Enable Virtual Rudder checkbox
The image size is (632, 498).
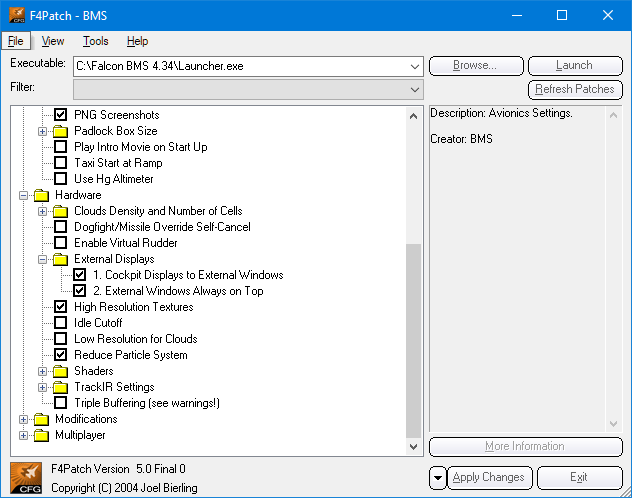pyautogui.click(x=60, y=243)
